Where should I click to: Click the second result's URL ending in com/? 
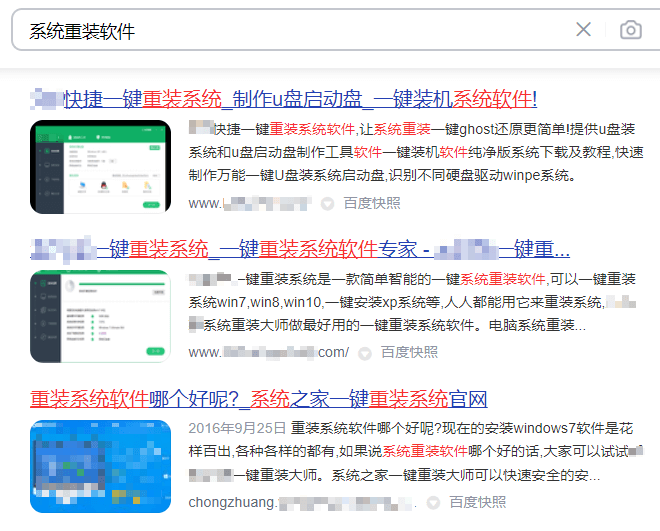pyautogui.click(x=269, y=352)
